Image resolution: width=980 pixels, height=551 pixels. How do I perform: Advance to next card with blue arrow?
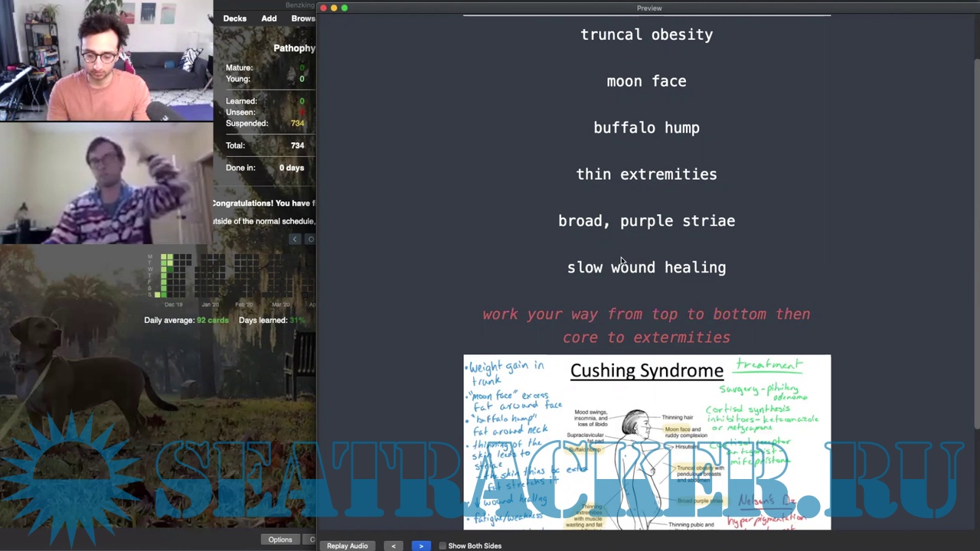[x=420, y=546]
